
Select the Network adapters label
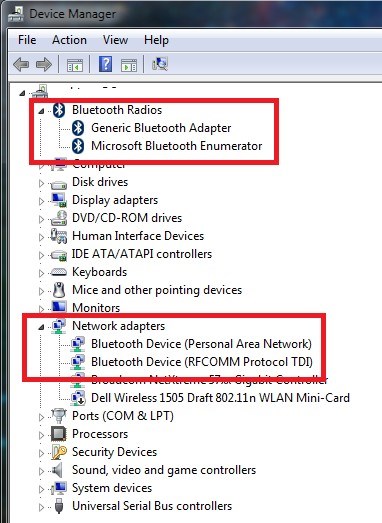118,326
